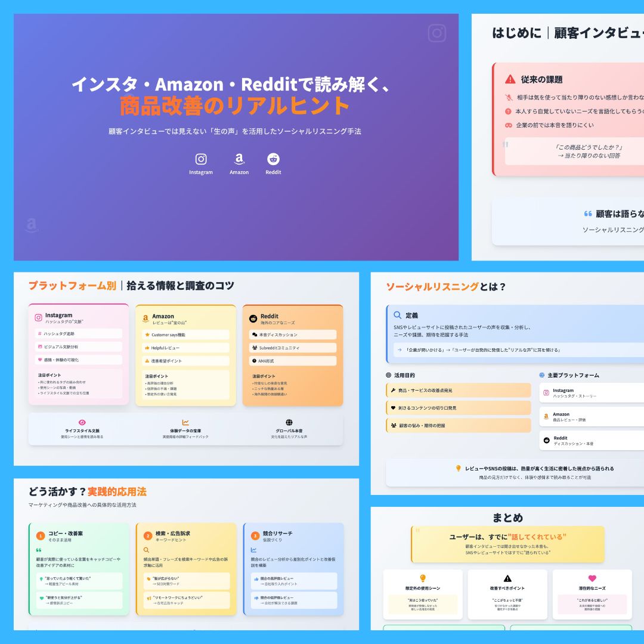Click the chat bubbles icon beside 本音ディスカッション
644x644 pixels.
point(255,335)
